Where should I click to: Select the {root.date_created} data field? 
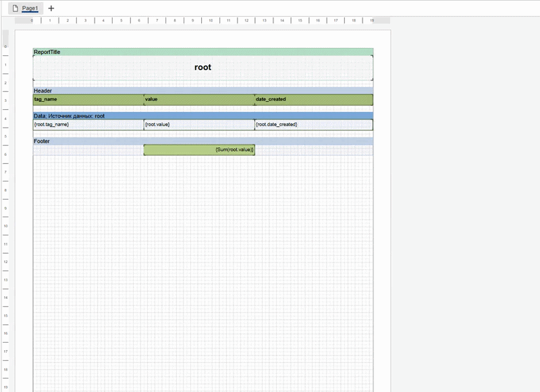click(313, 125)
